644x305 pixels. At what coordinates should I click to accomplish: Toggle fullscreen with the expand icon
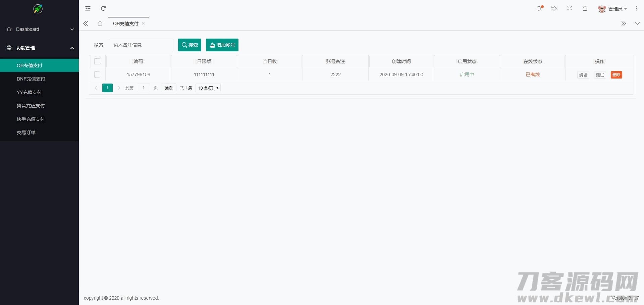point(570,8)
